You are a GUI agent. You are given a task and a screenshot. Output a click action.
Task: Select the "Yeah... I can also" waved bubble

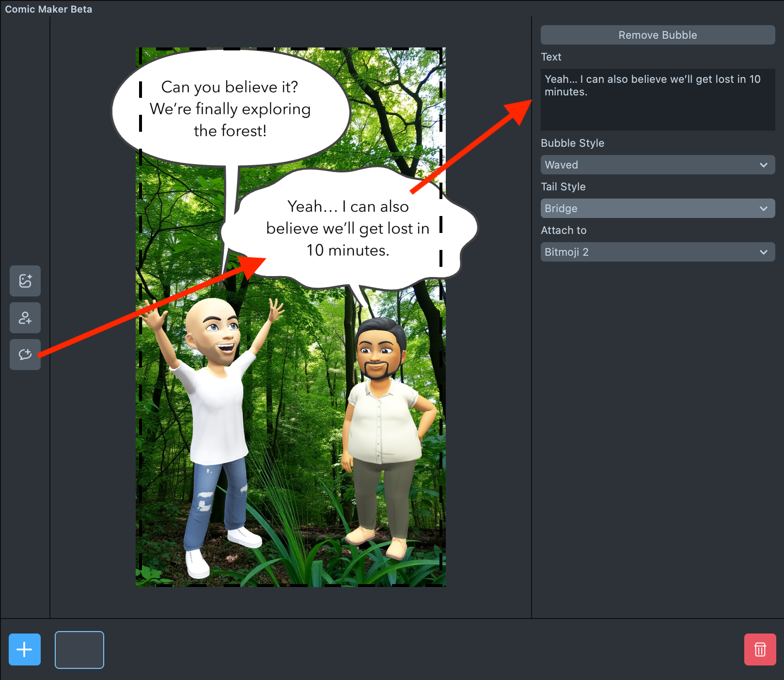pos(347,229)
